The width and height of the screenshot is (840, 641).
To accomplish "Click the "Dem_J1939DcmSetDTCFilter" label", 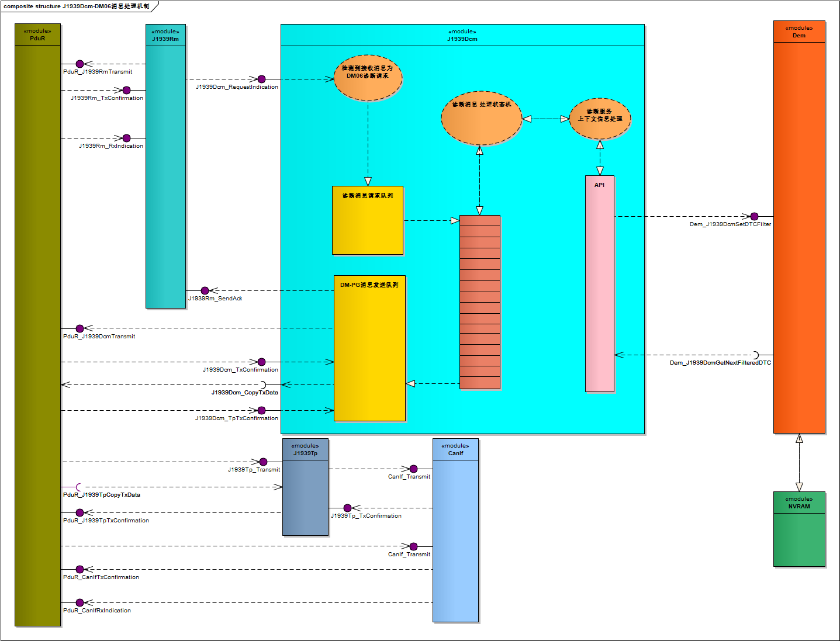I will click(731, 224).
